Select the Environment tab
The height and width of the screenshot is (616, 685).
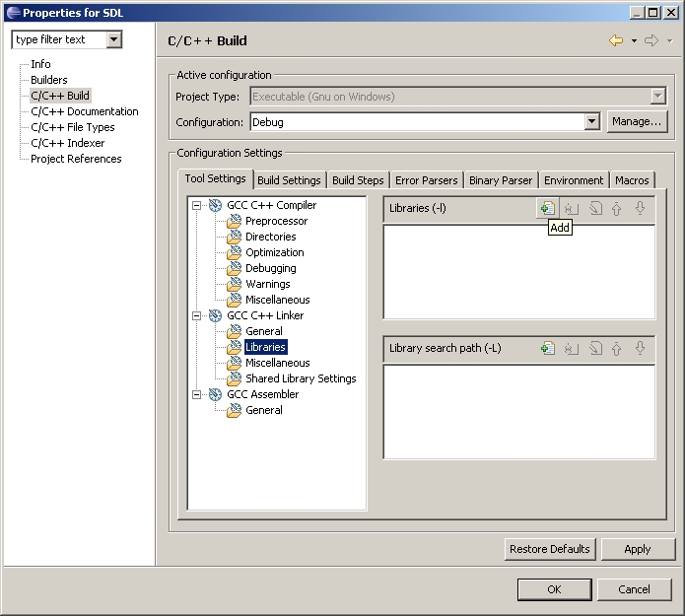point(574,180)
